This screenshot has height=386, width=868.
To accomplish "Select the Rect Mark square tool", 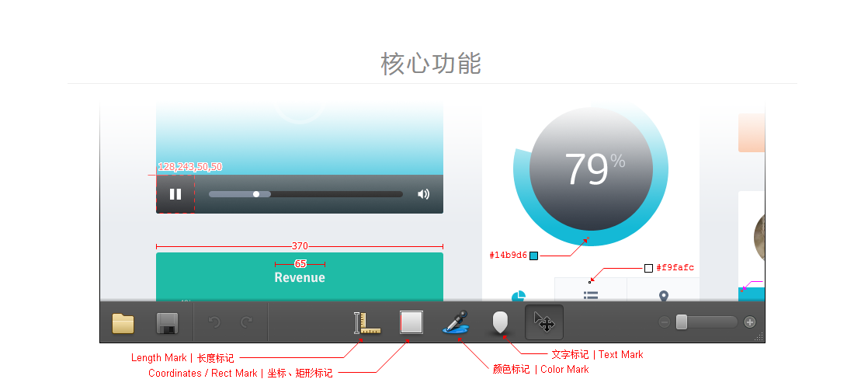I will pos(411,322).
